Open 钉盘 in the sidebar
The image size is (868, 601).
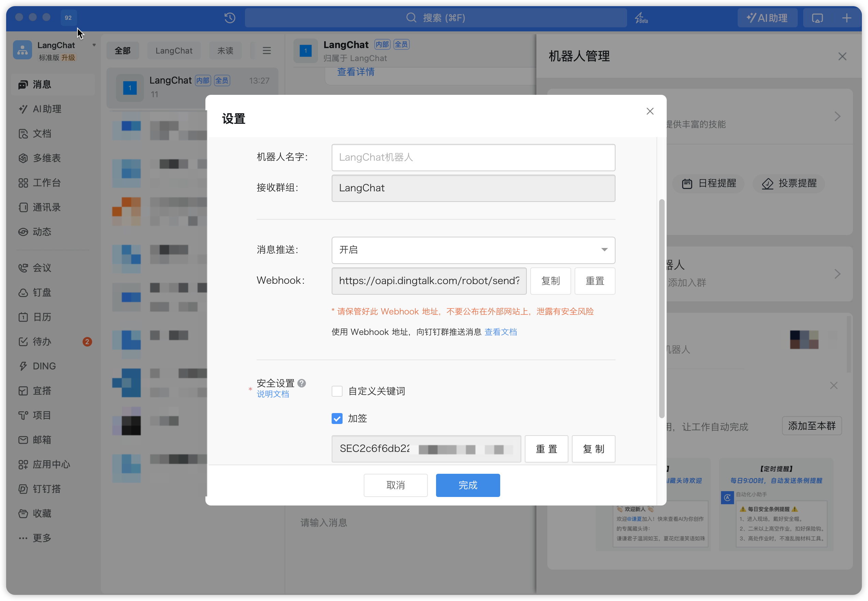41,293
